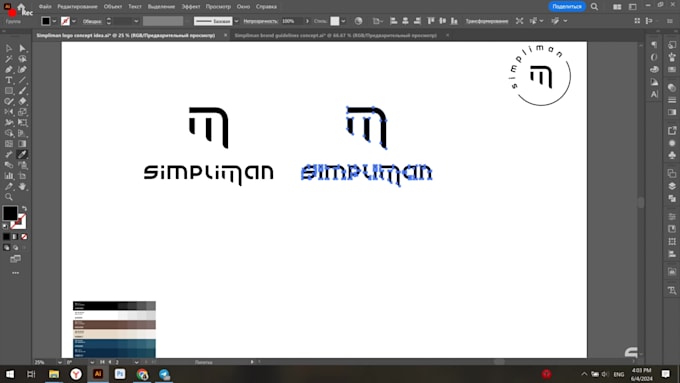Viewport: 680px width, 383px height.
Task: Select the Zoom tool
Action: 9,197
